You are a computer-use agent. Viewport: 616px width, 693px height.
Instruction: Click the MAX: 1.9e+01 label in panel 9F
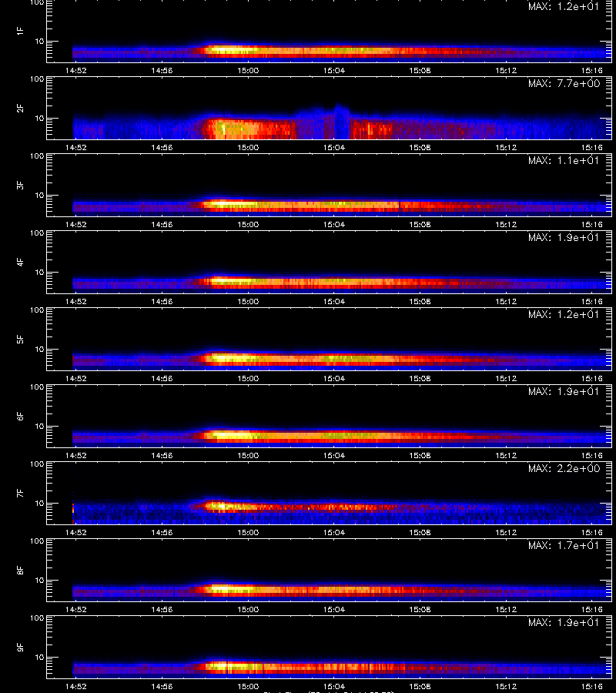coord(564,622)
